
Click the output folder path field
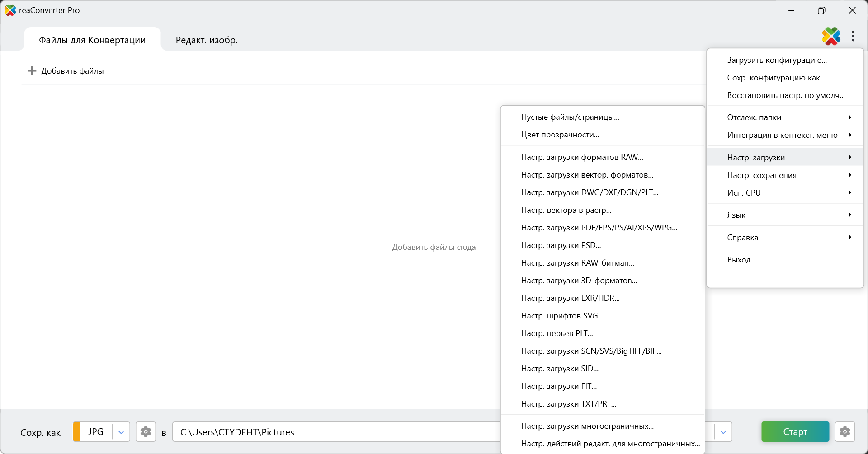335,432
